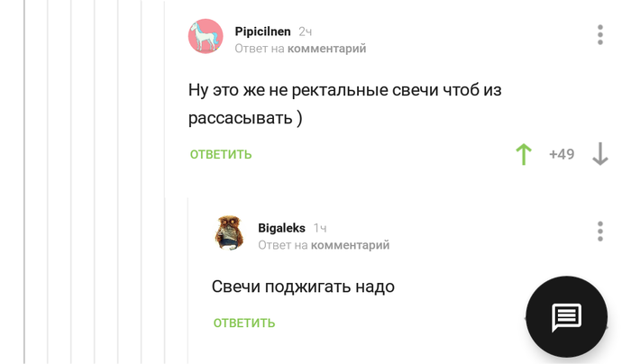
Task: Open three-dot menu on Pipicilnen's comment
Action: (x=600, y=35)
